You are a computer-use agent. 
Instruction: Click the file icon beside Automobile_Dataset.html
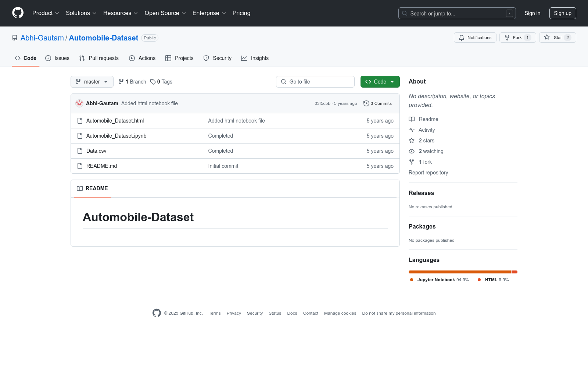point(80,121)
